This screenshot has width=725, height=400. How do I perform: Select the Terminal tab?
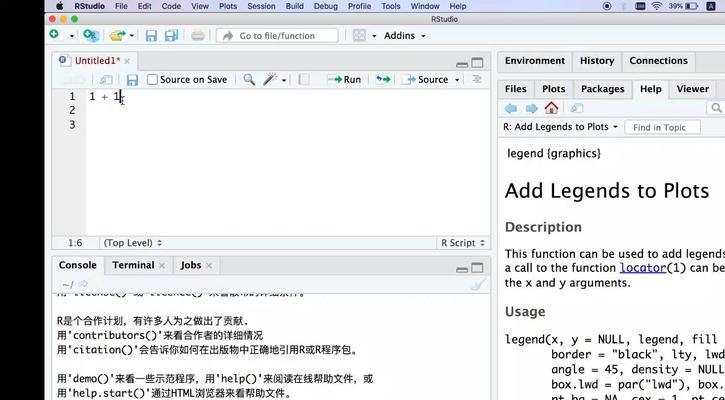coord(133,265)
